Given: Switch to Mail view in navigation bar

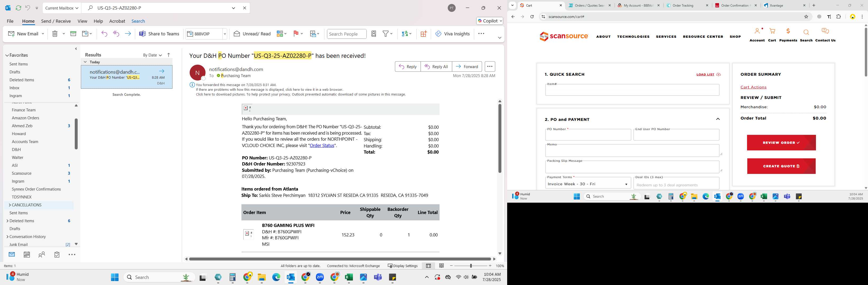Looking at the screenshot, I should [12, 254].
